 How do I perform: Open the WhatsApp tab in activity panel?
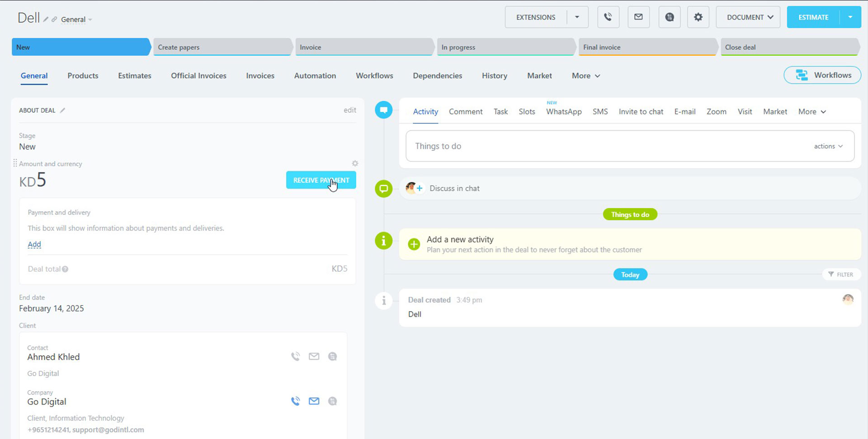coord(563,112)
